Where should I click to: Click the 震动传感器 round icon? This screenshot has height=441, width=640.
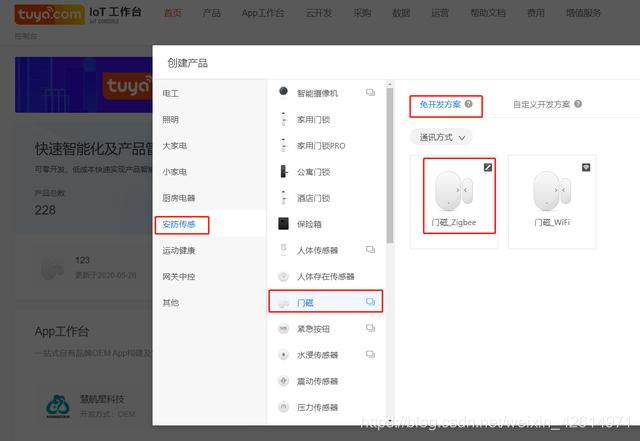(x=283, y=381)
